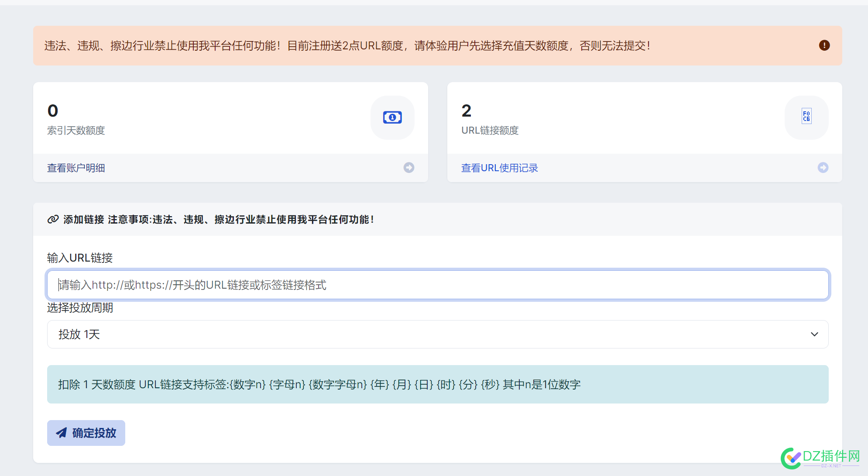The image size is (868, 476).
Task: Click the banknote icon in the index quota card
Action: (392, 117)
